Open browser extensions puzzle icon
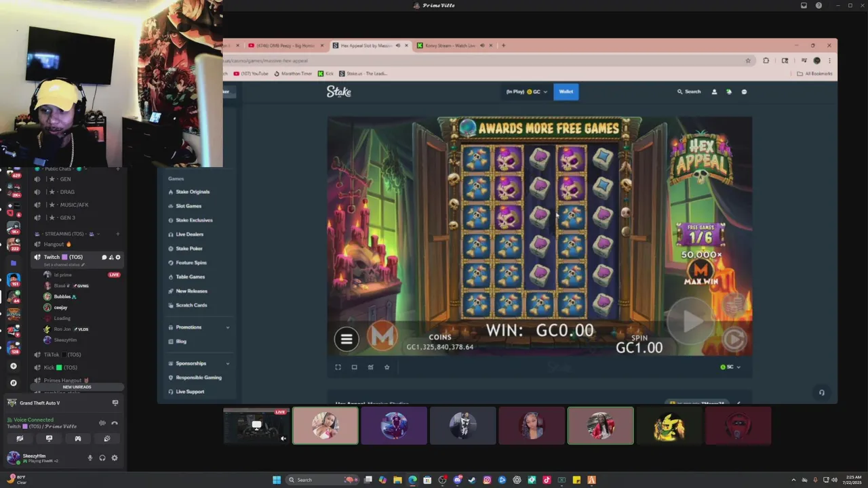This screenshot has width=868, height=488. [x=766, y=60]
